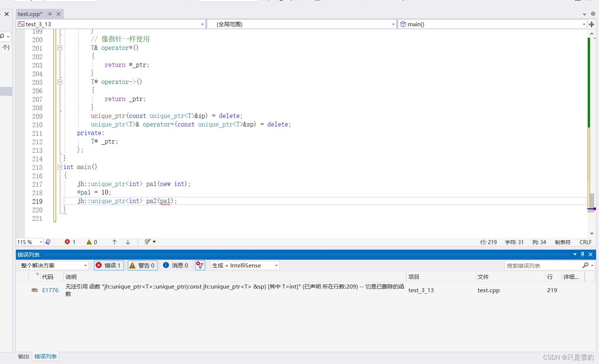Click the IntelliSense abc error icon
Viewport: 599px width, 364px height.
pos(34,290)
